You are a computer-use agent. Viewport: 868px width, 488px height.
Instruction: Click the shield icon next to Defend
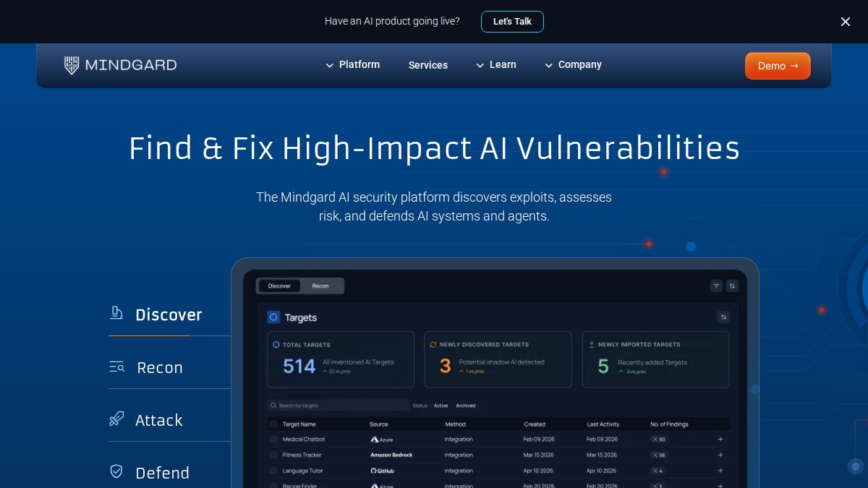116,471
